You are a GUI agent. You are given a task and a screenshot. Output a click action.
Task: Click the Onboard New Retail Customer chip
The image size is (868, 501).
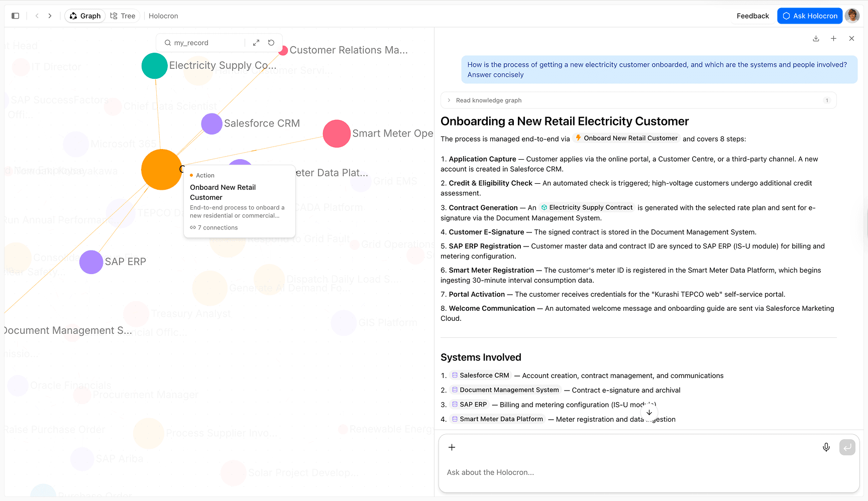point(626,138)
